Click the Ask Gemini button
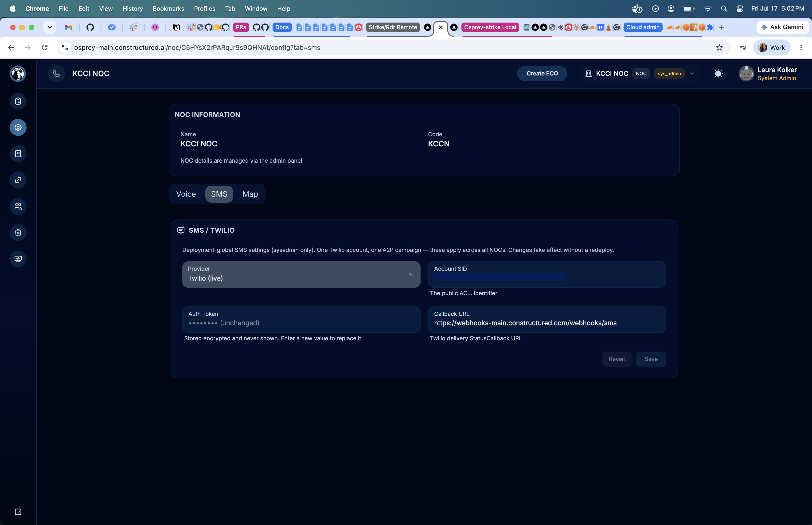The image size is (812, 525). coord(782,27)
